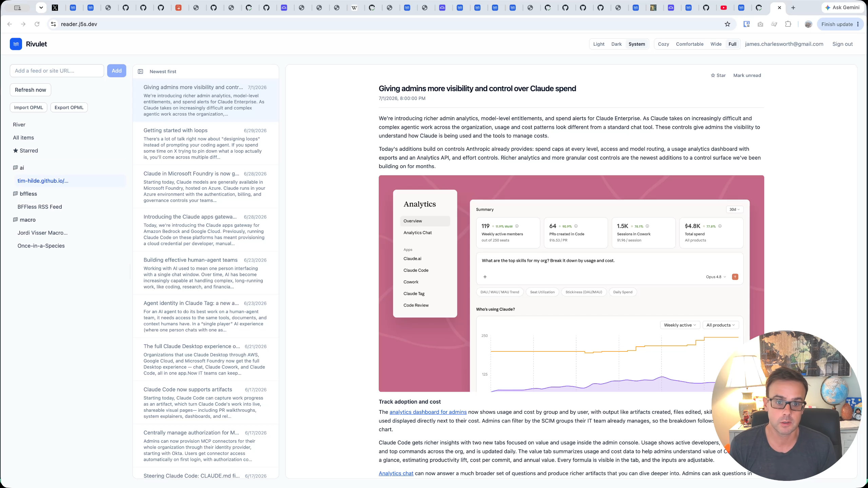Bookmark page with the address bar star
Image resolution: width=868 pixels, height=488 pixels.
pos(727,24)
